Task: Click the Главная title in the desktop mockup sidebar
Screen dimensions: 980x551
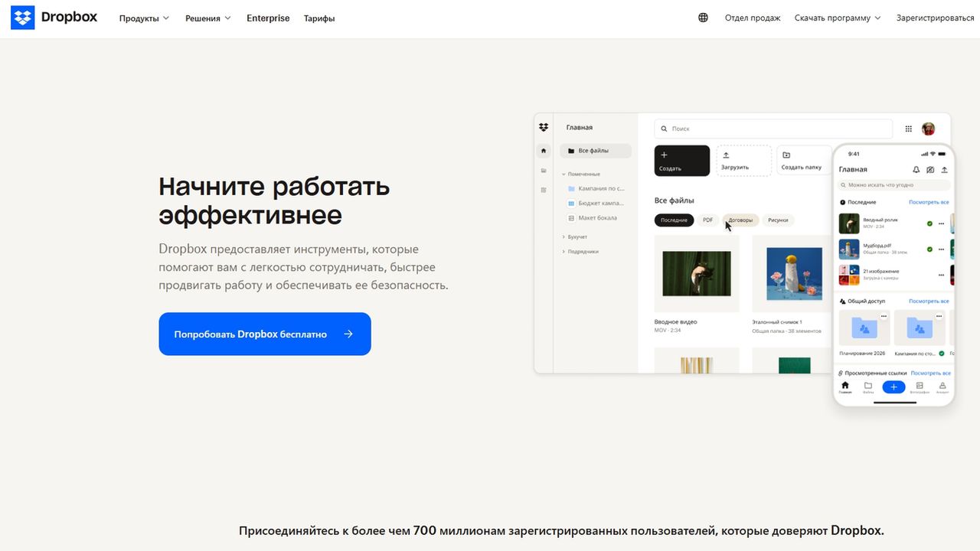Action: pos(580,127)
